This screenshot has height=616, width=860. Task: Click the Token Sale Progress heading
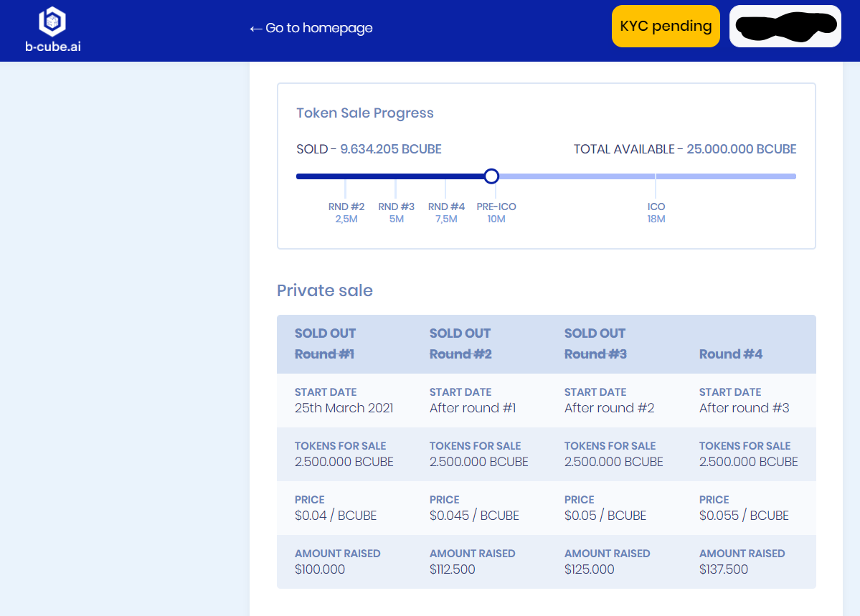[365, 113]
